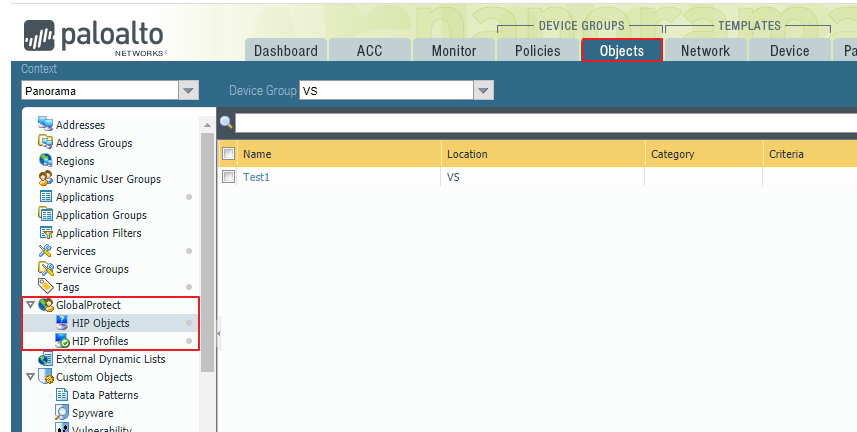Click the search magnifier icon
This screenshot has width=857, height=432.
point(226,122)
